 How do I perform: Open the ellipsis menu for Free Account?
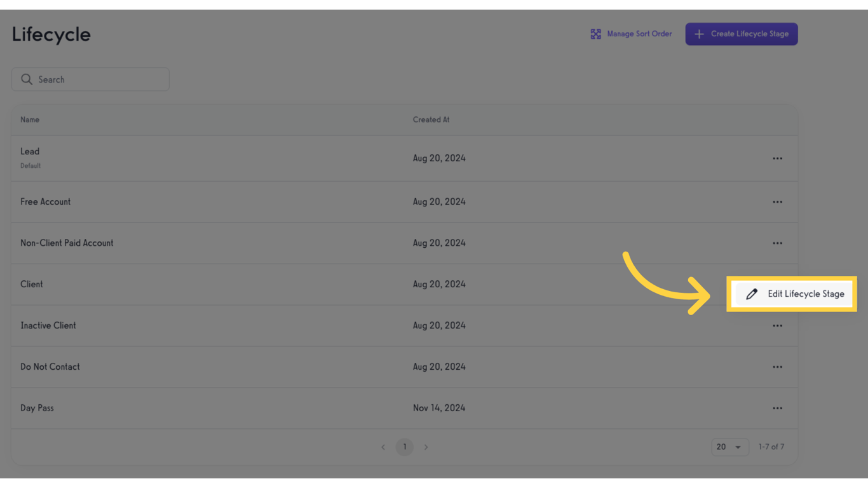(x=777, y=201)
